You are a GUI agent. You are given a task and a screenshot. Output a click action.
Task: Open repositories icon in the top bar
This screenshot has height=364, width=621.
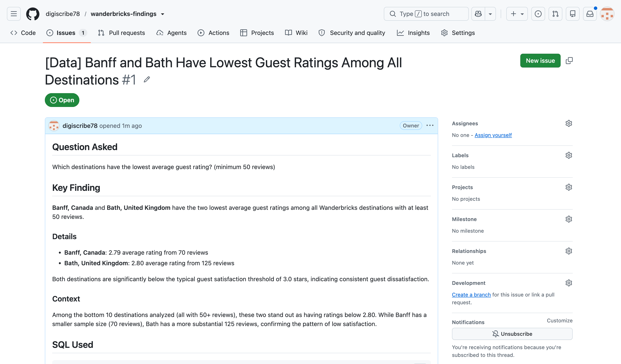tap(572, 14)
